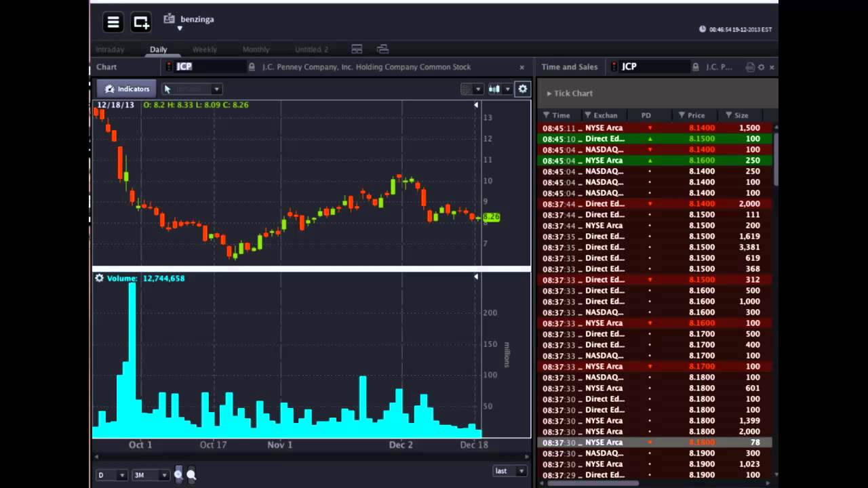This screenshot has height=488, width=868.
Task: Select the trade row with size 3,381
Action: [655, 247]
